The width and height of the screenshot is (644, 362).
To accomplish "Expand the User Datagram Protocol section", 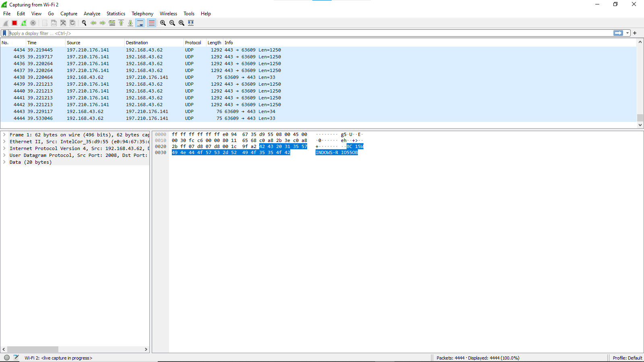I will (4, 155).
